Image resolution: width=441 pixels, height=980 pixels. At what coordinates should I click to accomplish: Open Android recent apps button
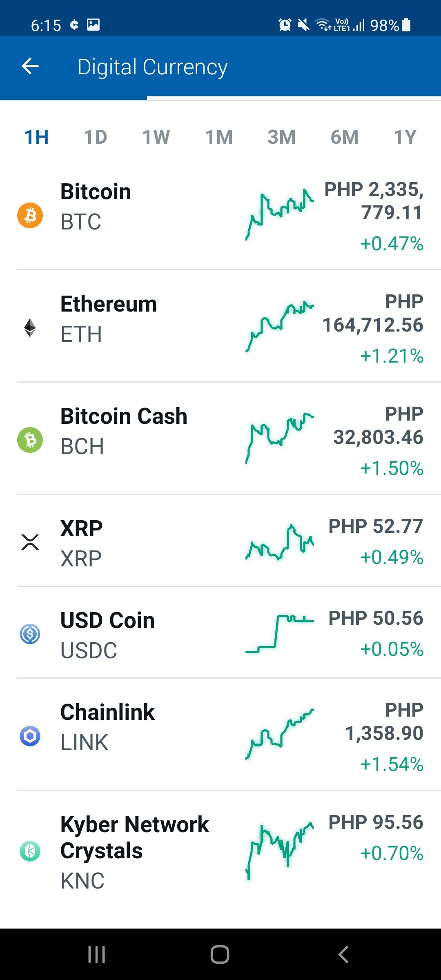click(x=97, y=954)
